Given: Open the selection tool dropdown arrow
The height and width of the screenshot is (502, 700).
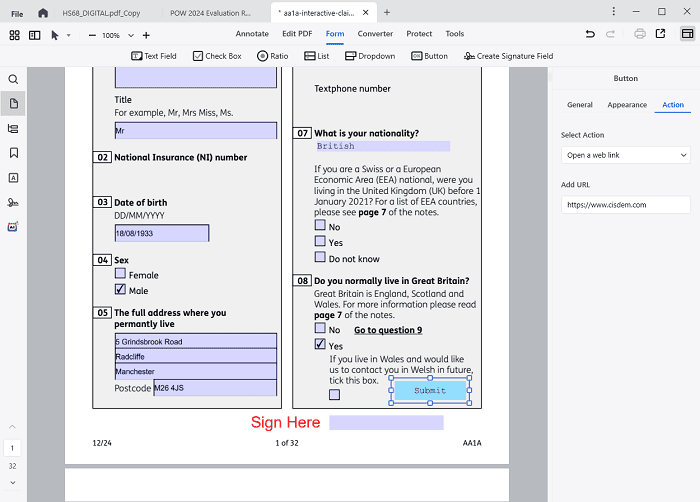Looking at the screenshot, I should click(x=68, y=35).
